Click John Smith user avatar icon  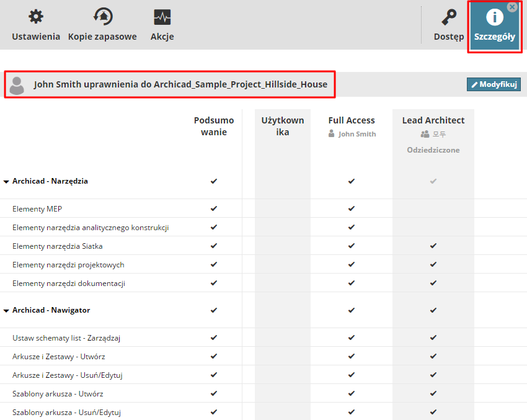tap(17, 86)
